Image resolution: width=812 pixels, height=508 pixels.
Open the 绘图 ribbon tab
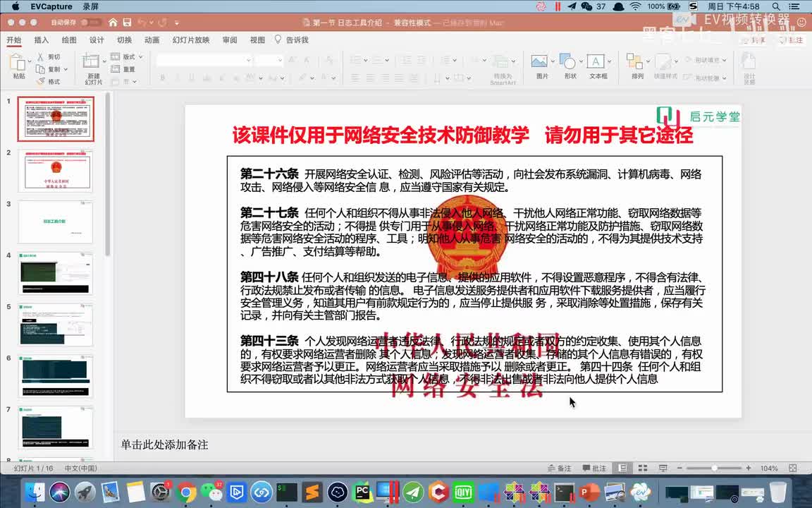coord(69,40)
